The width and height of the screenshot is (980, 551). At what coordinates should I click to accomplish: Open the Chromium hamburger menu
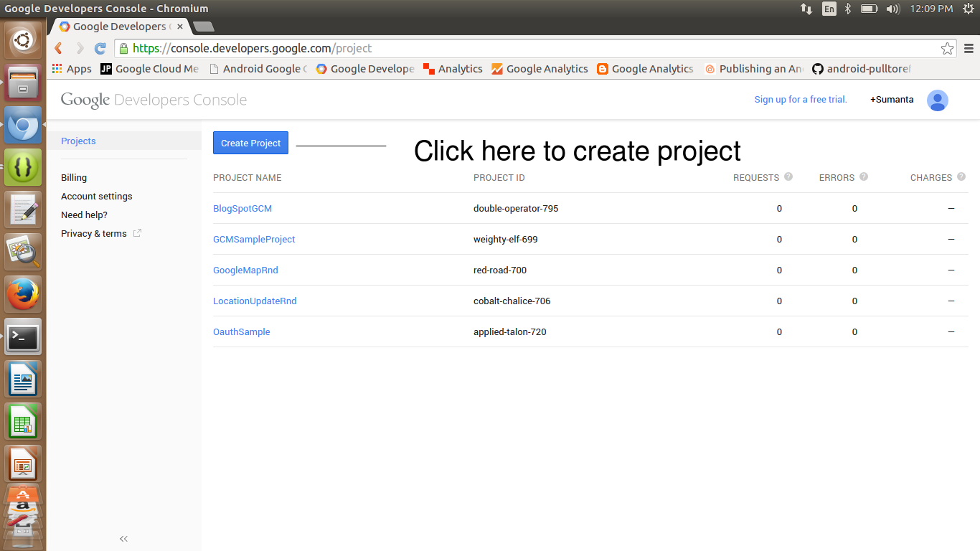tap(969, 48)
